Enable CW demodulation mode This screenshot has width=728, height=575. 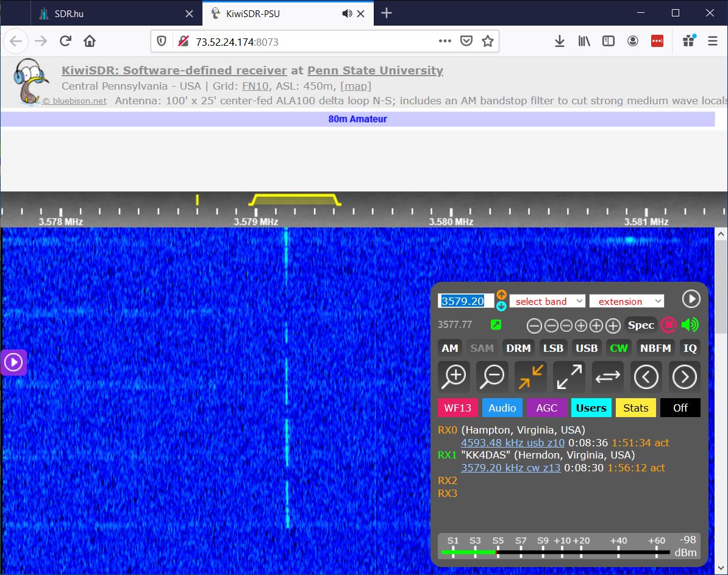point(618,348)
